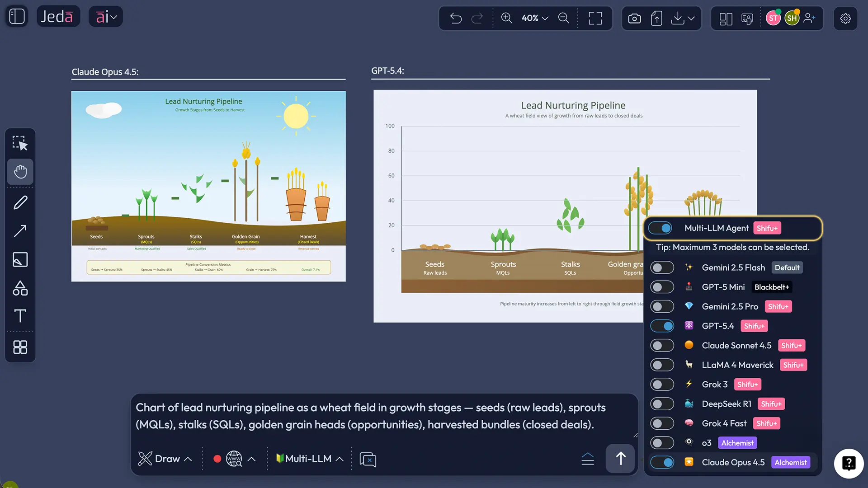Disable the Multi-LLM Agent toggle

[x=660, y=228]
